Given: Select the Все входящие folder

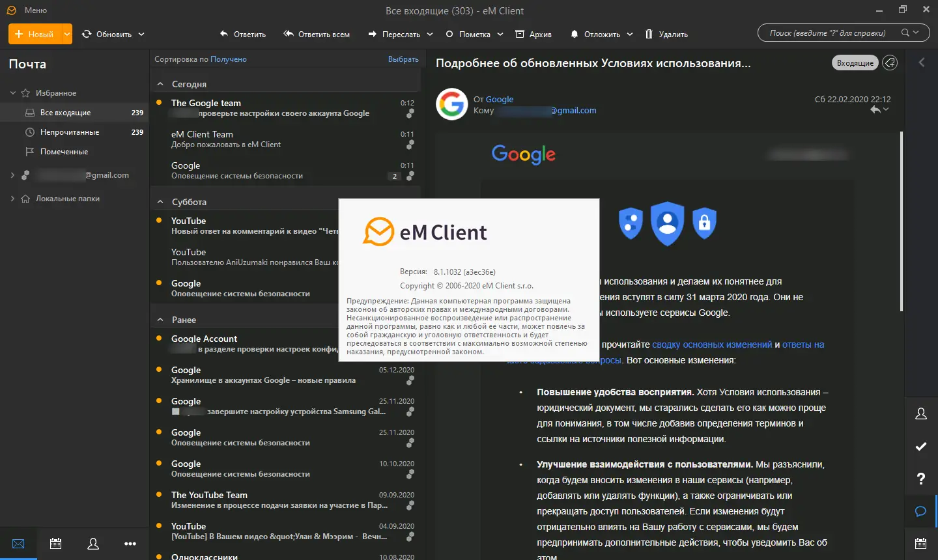Looking at the screenshot, I should (74, 113).
